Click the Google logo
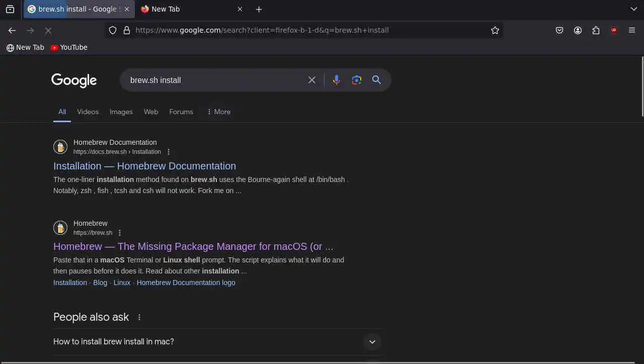Screen dimensions: 644x364 tap(74, 80)
